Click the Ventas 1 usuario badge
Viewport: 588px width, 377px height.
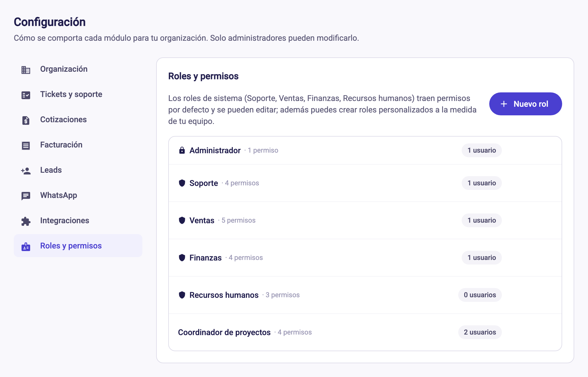coord(481,220)
